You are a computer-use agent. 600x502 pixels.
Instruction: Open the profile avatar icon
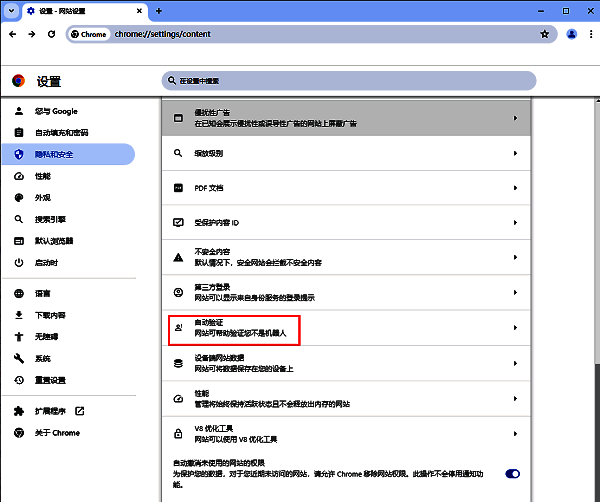click(571, 34)
